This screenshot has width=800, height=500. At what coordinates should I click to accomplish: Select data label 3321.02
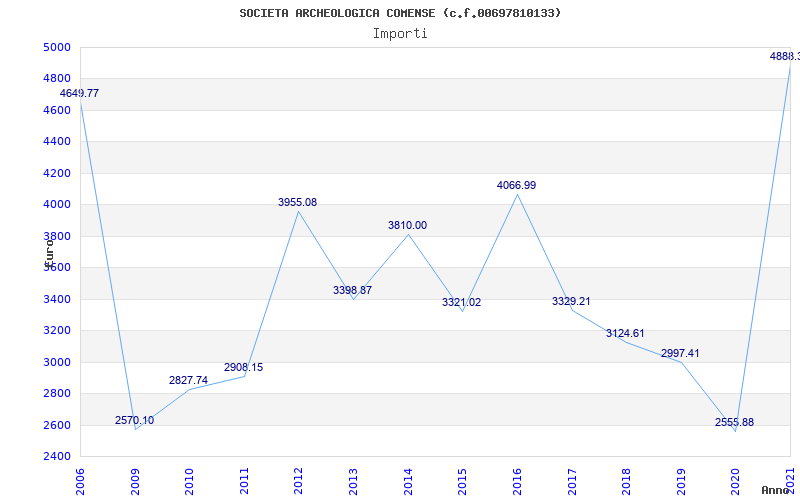click(x=461, y=303)
